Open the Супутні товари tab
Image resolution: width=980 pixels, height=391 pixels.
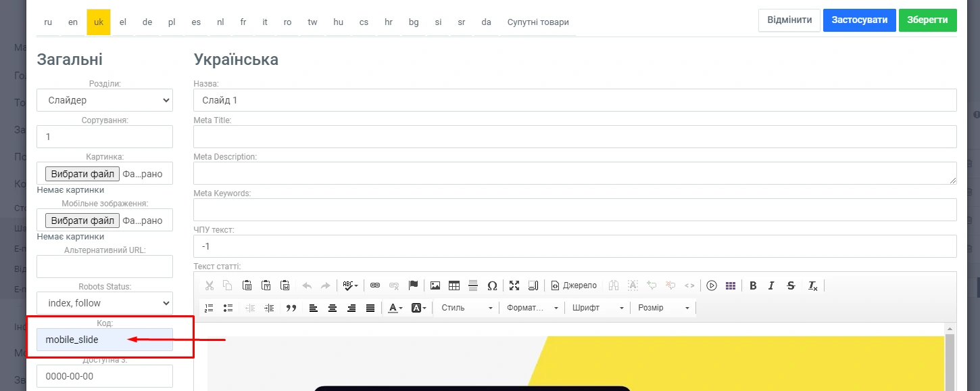pyautogui.click(x=538, y=22)
